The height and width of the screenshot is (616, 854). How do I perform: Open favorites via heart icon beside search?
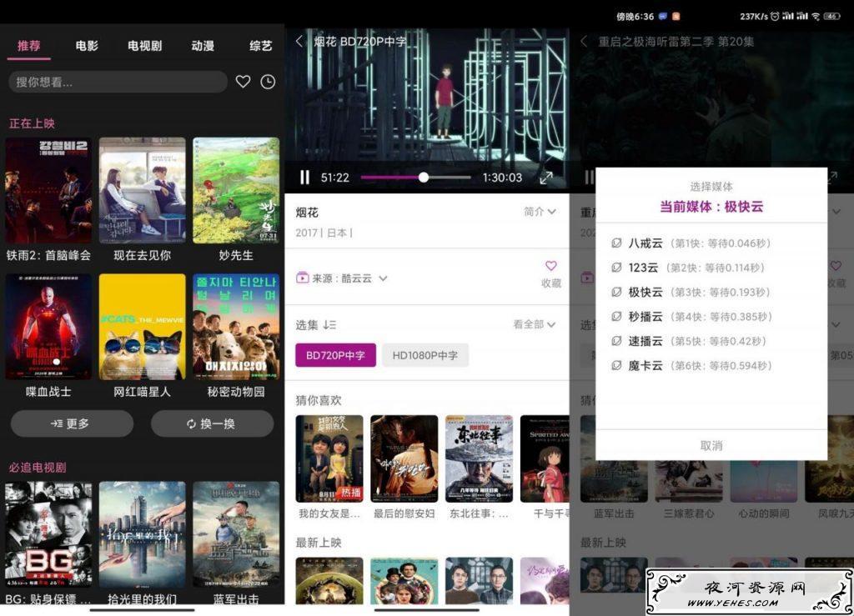[x=243, y=82]
